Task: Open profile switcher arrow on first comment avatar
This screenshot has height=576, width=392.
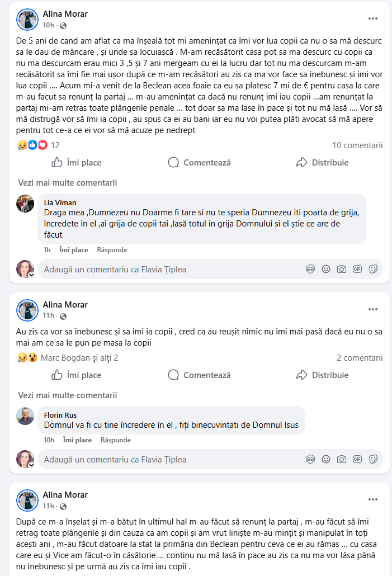Action: click(31, 275)
